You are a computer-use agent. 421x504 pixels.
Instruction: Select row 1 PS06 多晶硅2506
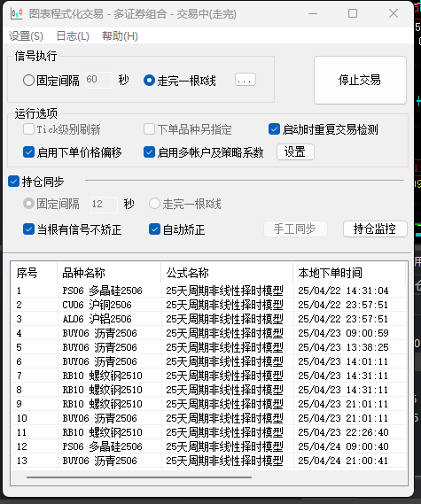click(208, 291)
